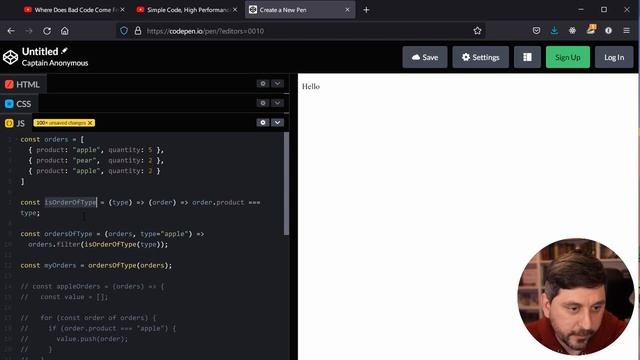The height and width of the screenshot is (360, 640).
Task: Bookmark this page with the star icon
Action: (x=477, y=31)
